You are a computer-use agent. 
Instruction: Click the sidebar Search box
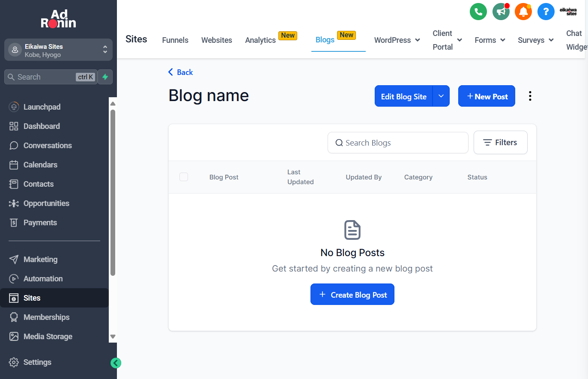click(51, 77)
